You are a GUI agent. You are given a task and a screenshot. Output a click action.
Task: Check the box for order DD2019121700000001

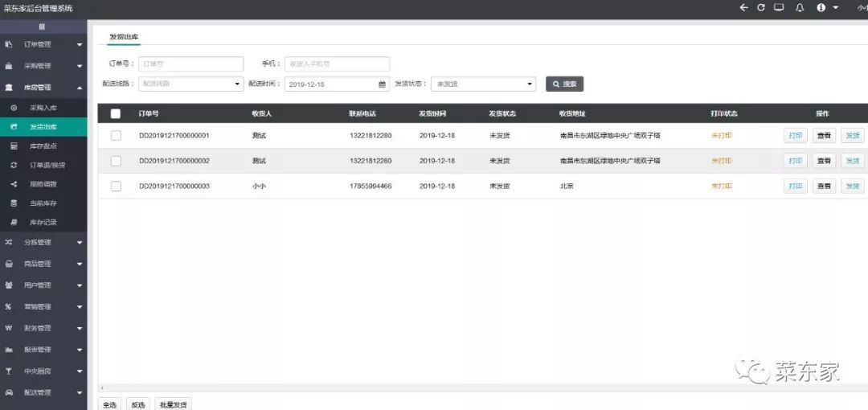(116, 136)
